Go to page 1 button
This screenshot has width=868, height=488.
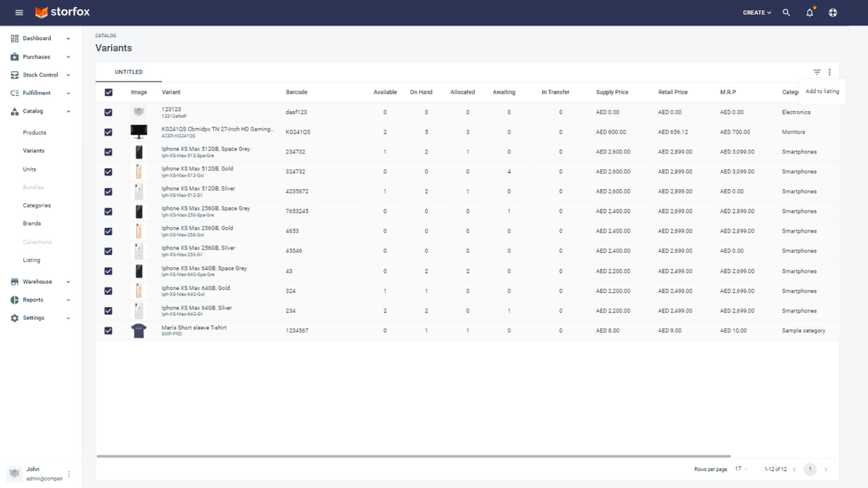[x=810, y=469]
